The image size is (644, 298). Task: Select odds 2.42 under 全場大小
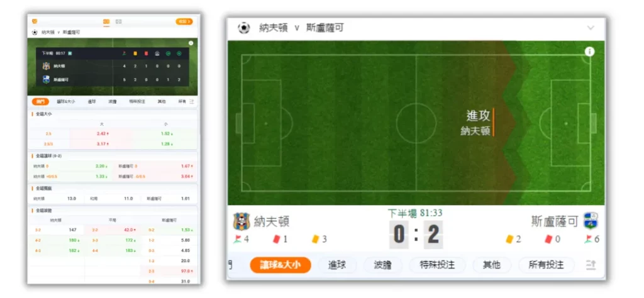pyautogui.click(x=103, y=133)
